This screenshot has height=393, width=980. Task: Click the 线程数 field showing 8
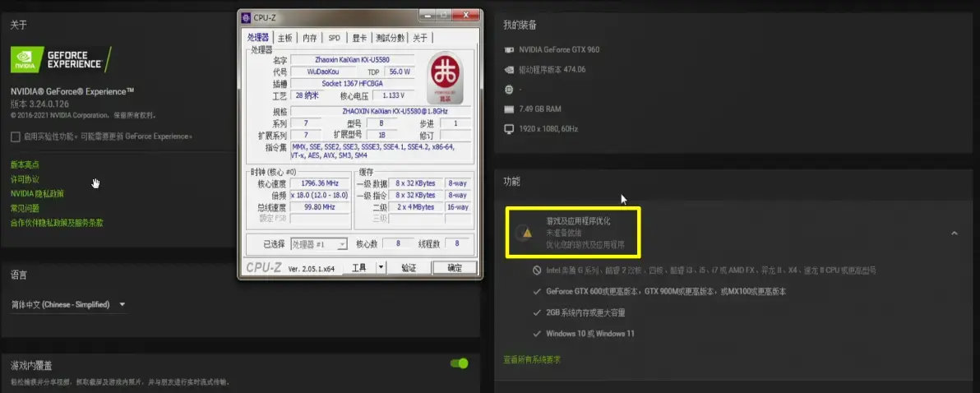click(x=457, y=244)
